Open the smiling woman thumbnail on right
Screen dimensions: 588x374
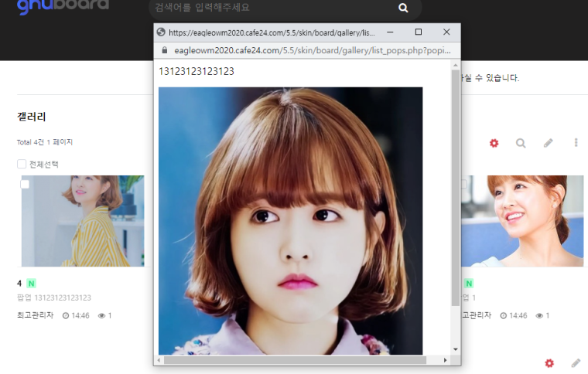(522, 221)
